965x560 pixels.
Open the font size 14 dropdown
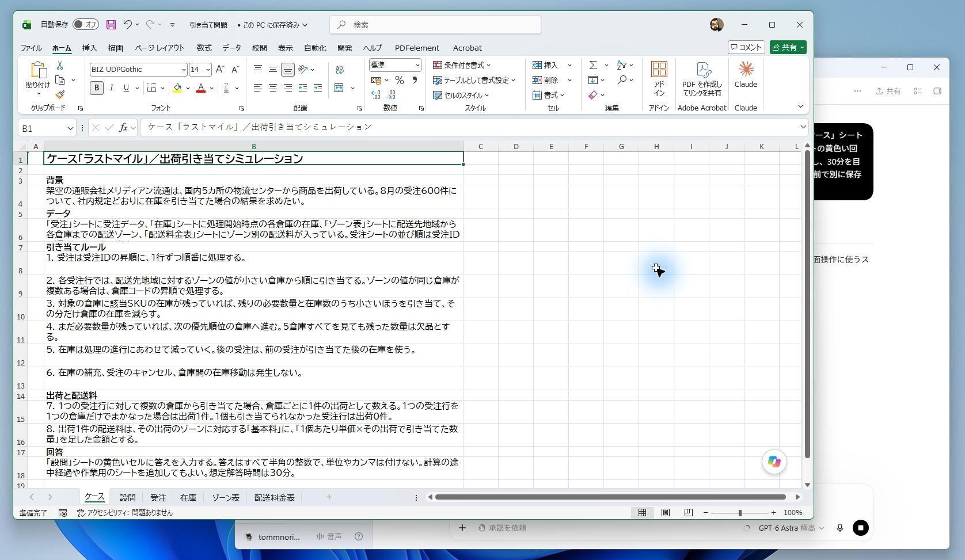(x=208, y=70)
